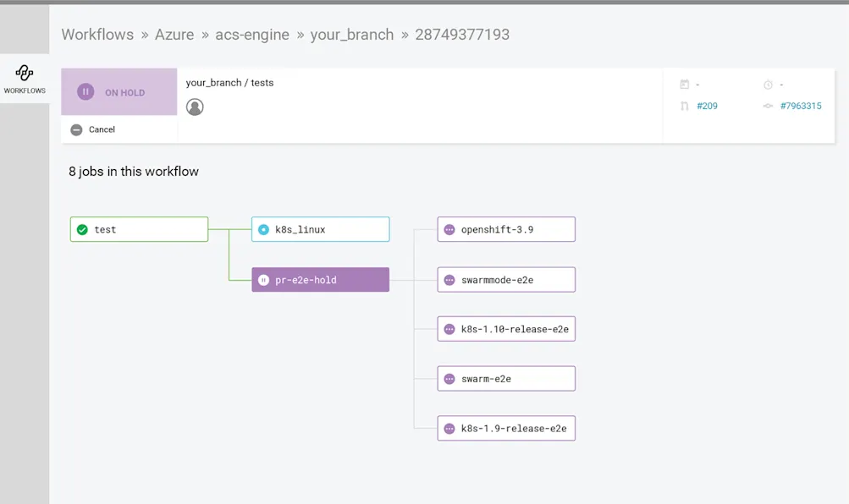
Task: Click the user avatar next to tests
Action: pyautogui.click(x=195, y=107)
